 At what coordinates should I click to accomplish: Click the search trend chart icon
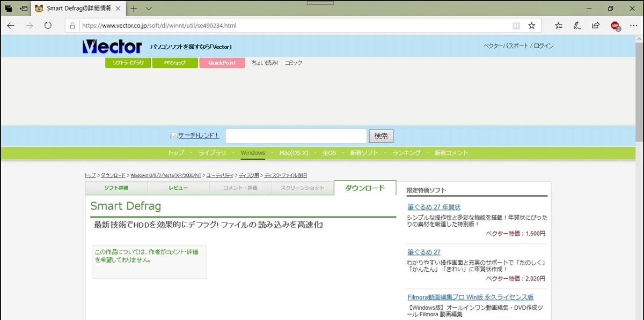[173, 136]
